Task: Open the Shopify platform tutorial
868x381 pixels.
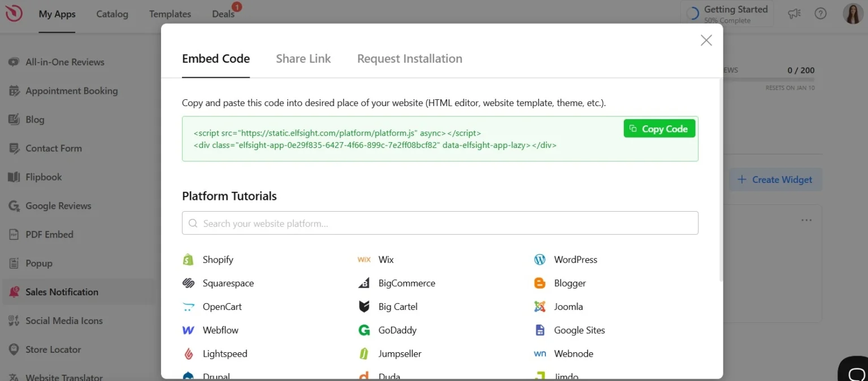Action: click(218, 260)
